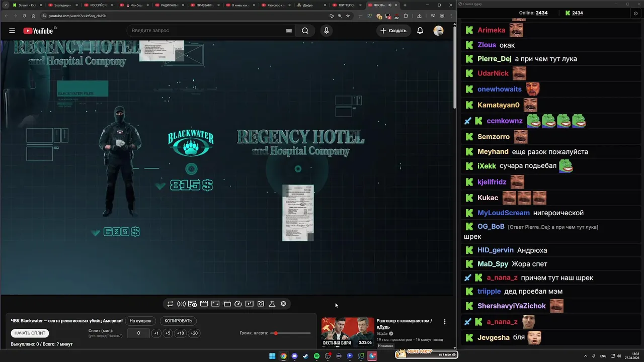Click username Pierre_Dej in chat
644x362 pixels.
495,59
